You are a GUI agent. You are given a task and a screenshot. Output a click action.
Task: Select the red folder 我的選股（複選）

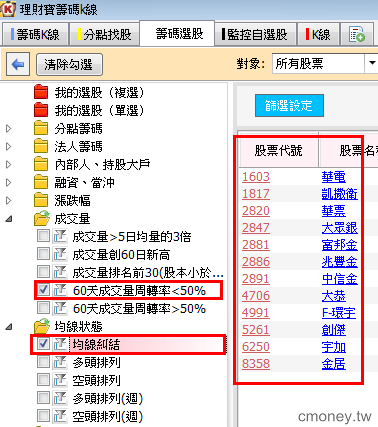pos(41,92)
